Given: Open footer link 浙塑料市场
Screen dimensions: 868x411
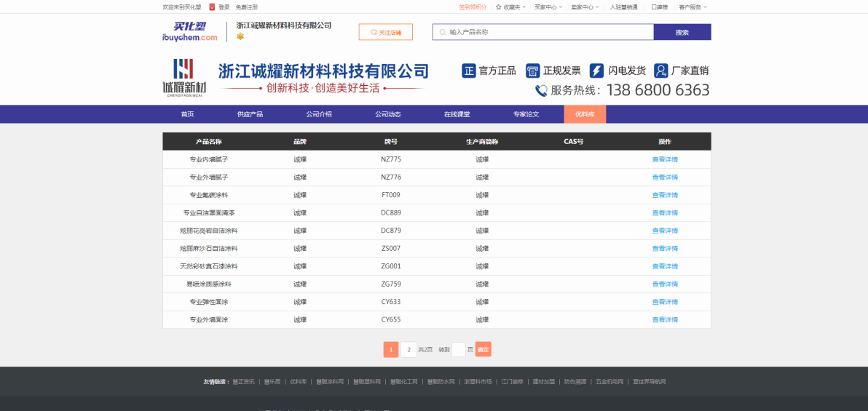Looking at the screenshot, I should (478, 382).
